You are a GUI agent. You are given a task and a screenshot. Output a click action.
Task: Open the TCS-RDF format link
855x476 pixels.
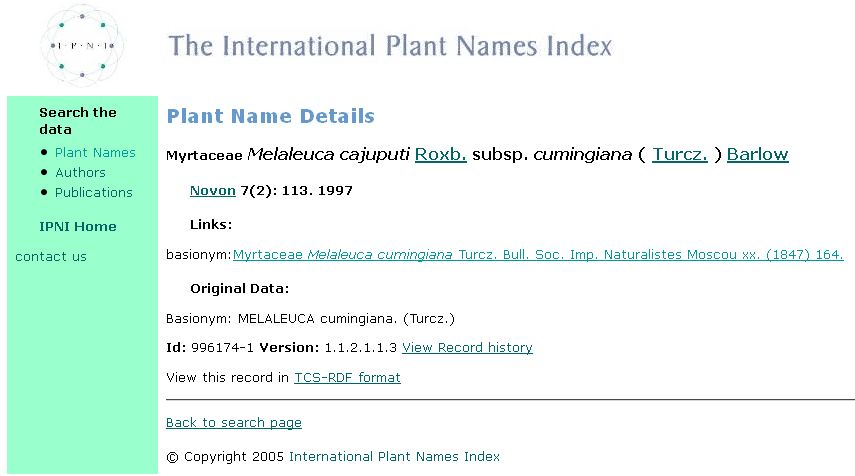coord(347,378)
